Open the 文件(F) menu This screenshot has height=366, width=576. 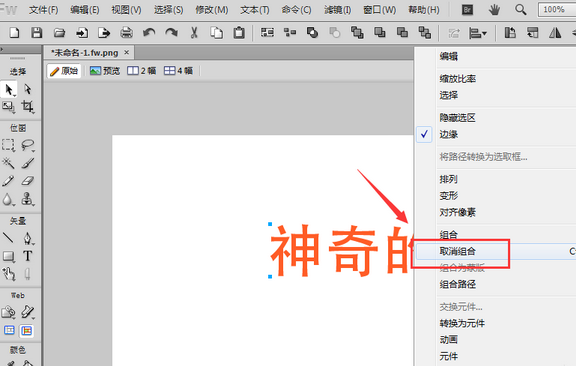[x=43, y=10]
